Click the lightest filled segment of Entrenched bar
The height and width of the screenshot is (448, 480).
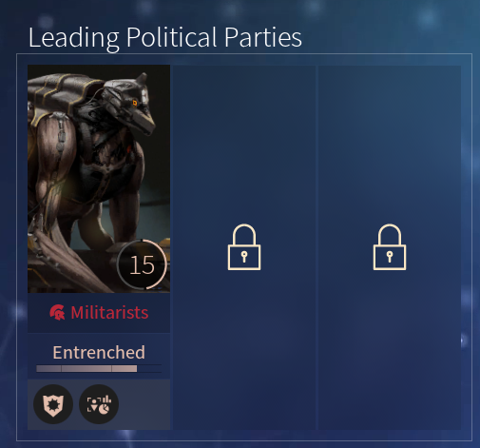tap(125, 368)
